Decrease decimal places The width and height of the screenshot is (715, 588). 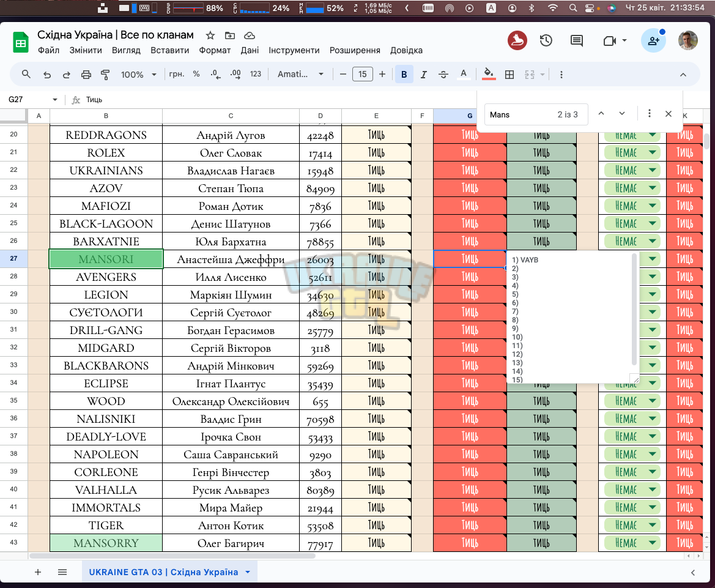coord(216,75)
